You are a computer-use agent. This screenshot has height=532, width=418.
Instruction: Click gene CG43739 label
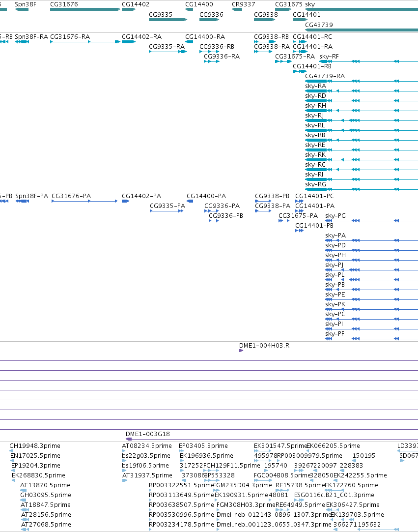click(319, 25)
